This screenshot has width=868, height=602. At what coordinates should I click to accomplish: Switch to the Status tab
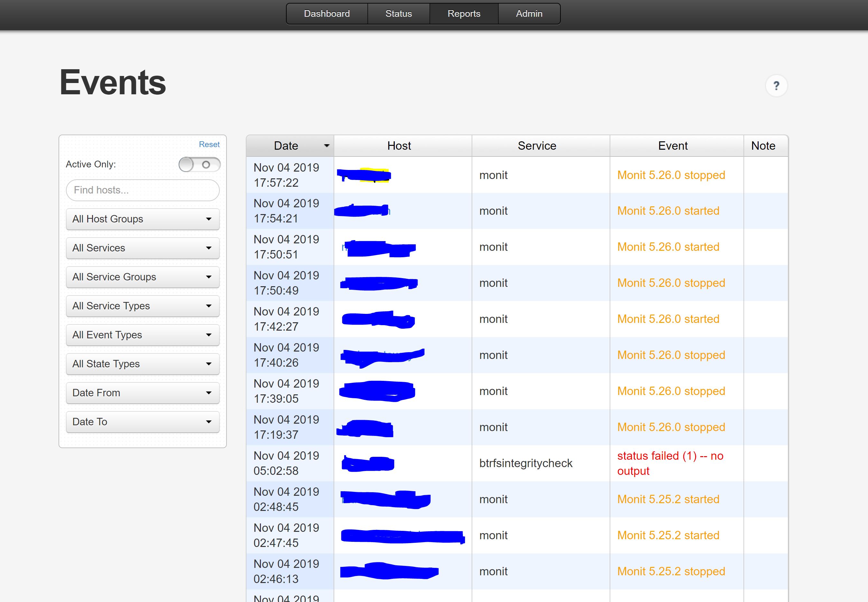(398, 13)
